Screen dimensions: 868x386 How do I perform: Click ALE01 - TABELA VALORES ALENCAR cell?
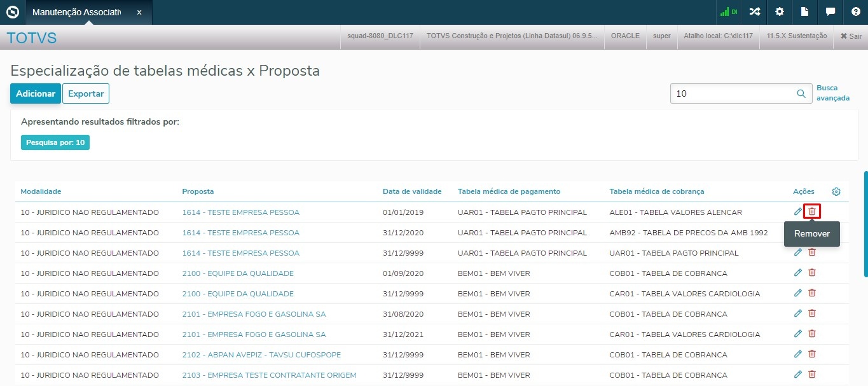click(x=675, y=212)
